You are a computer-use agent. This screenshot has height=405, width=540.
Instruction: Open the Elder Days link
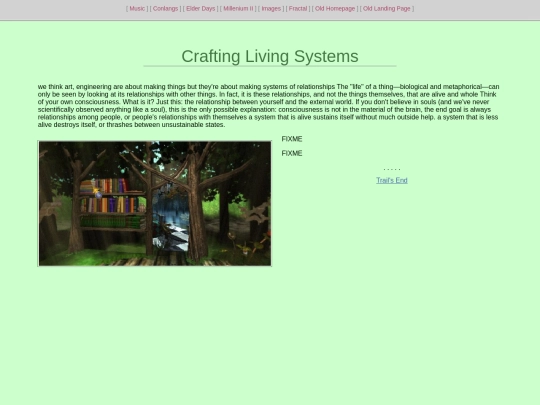click(x=200, y=9)
